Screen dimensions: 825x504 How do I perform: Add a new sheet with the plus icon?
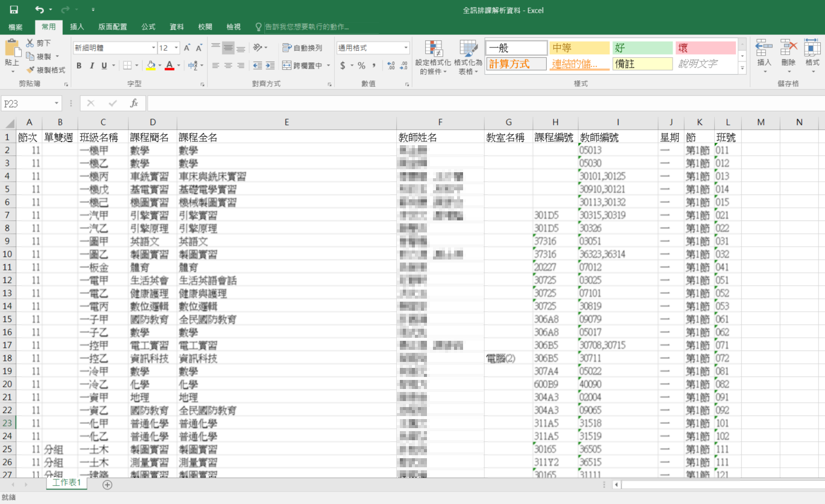[x=107, y=484]
